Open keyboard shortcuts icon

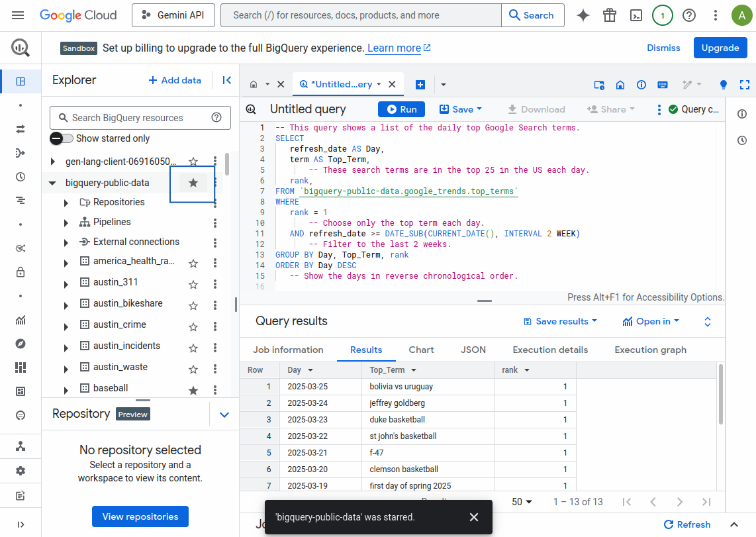click(x=663, y=85)
